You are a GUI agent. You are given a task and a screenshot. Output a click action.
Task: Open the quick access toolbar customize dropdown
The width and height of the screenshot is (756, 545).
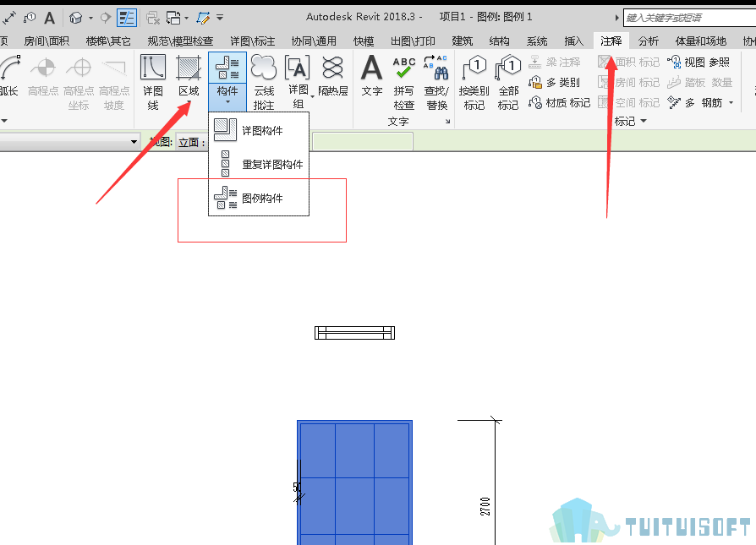220,18
